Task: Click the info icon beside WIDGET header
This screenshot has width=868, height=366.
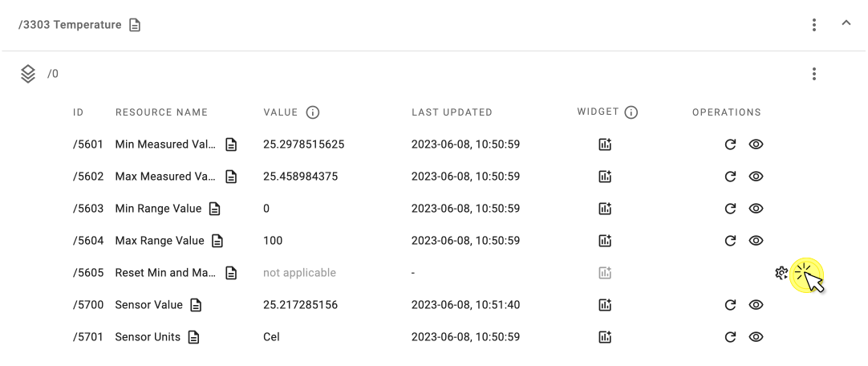Action: tap(631, 112)
